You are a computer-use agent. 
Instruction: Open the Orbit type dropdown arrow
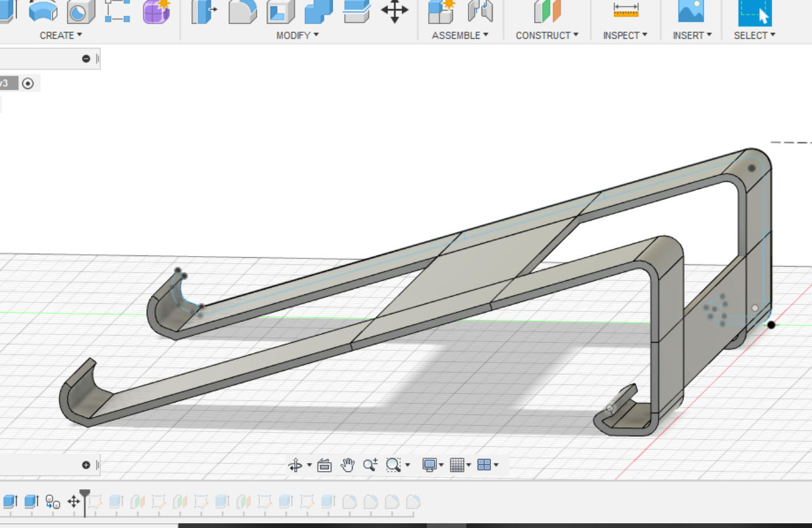click(309, 465)
